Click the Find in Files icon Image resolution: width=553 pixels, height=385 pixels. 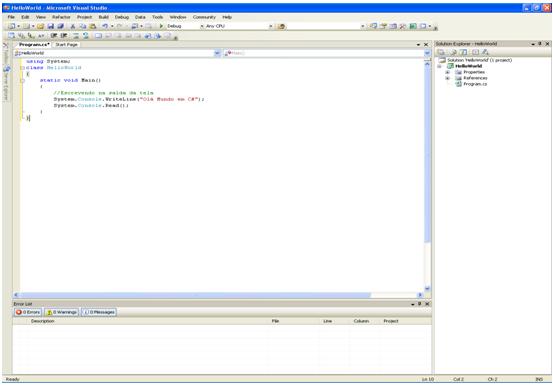281,26
